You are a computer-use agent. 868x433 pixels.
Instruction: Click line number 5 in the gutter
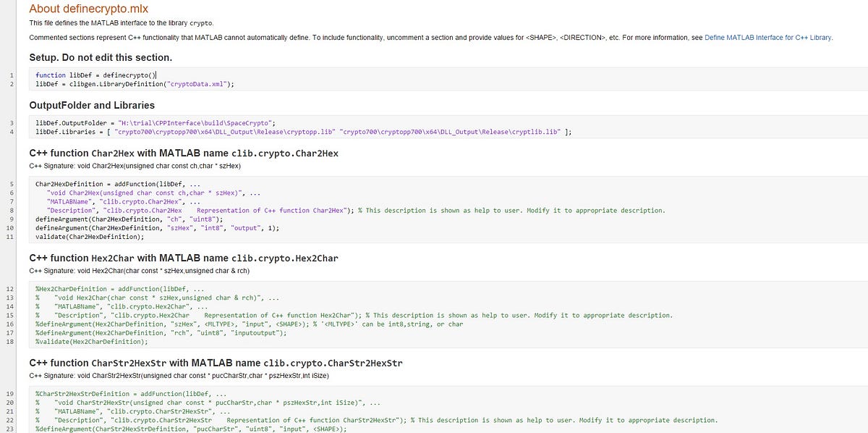pos(12,184)
